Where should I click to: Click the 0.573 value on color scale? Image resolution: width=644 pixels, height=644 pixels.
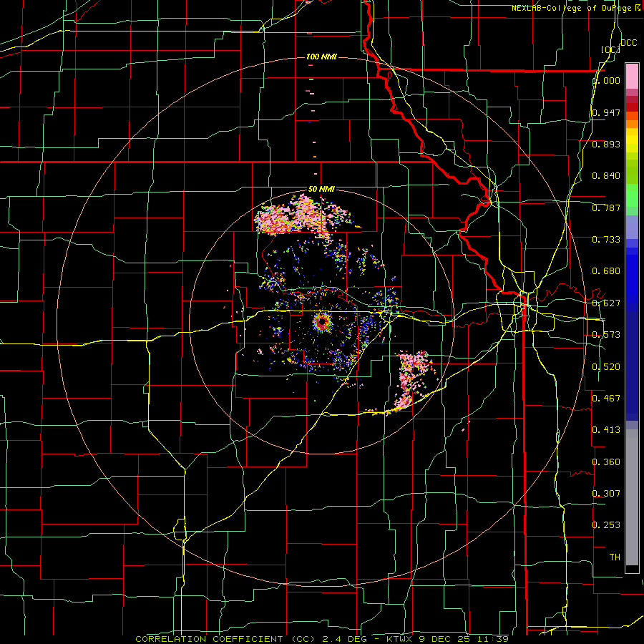coord(606,335)
